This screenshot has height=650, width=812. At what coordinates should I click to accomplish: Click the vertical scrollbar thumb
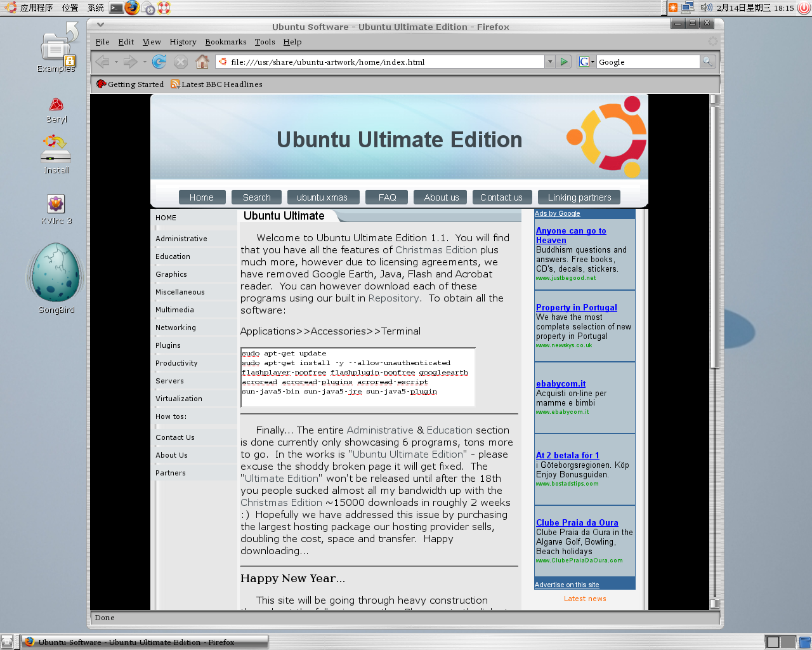click(714, 236)
